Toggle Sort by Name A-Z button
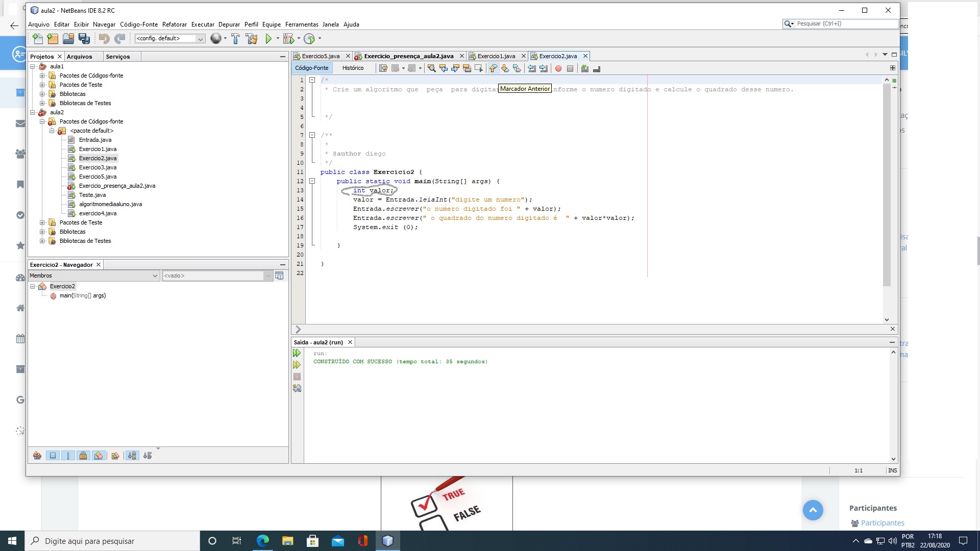This screenshot has width=980, height=551. (132, 456)
